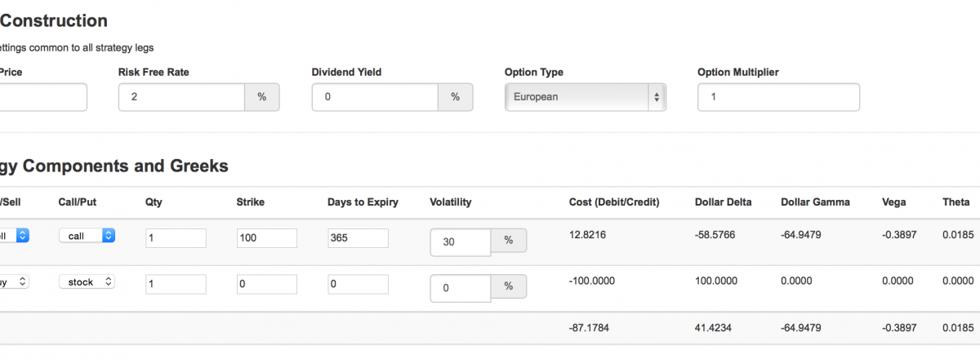Click the underlying Price input field
Screen dimensions: 980x359
[42, 97]
